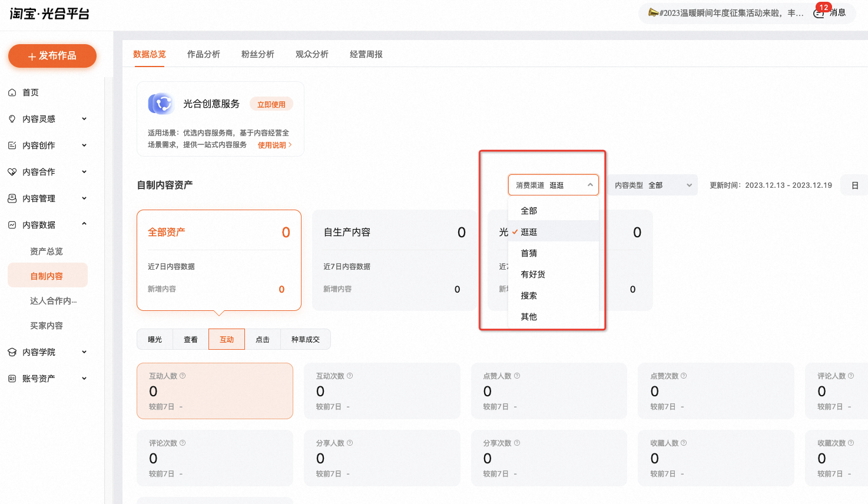This screenshot has width=868, height=504.
Task: Expand the 内容灵感 sidebar section
Action: click(x=84, y=119)
